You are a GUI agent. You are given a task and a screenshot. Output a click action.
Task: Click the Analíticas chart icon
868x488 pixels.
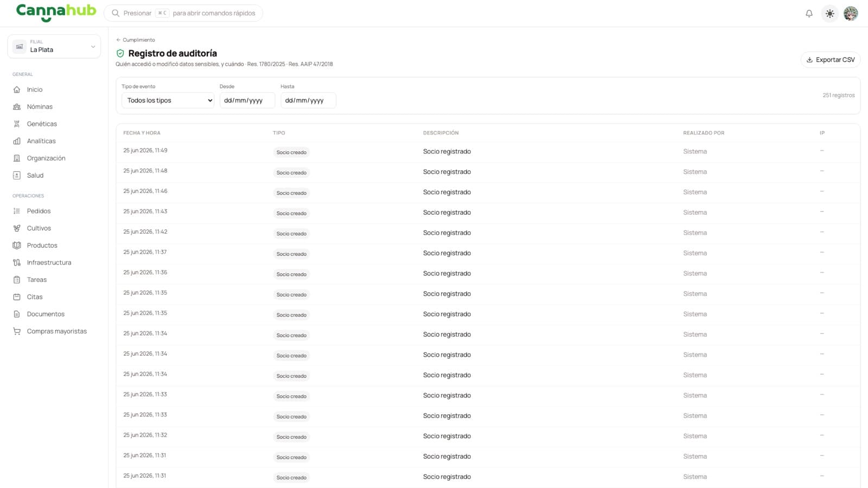pos(17,141)
